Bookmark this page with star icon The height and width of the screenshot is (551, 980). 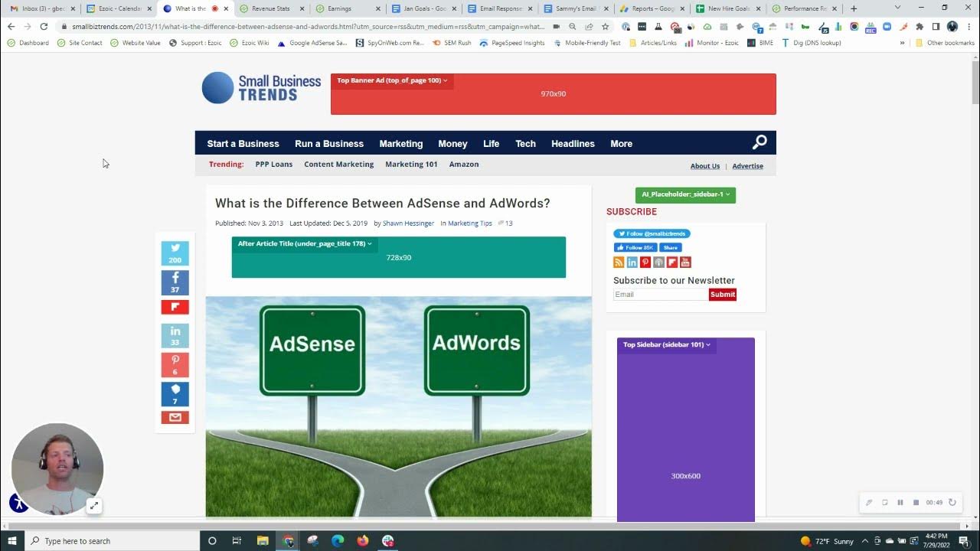[x=605, y=26]
